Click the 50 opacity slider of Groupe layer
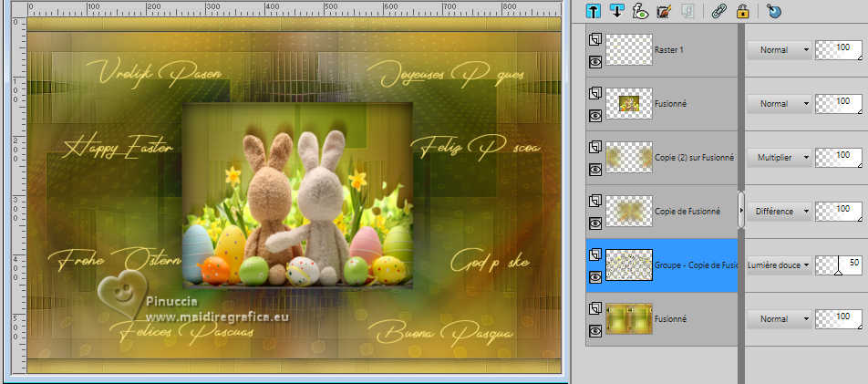The image size is (868, 384). point(839,265)
